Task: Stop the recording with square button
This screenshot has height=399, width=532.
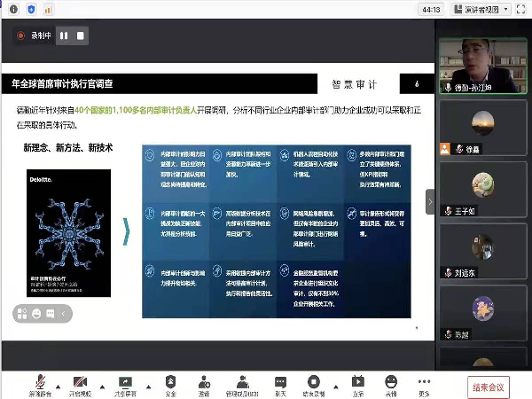Action: [x=81, y=36]
